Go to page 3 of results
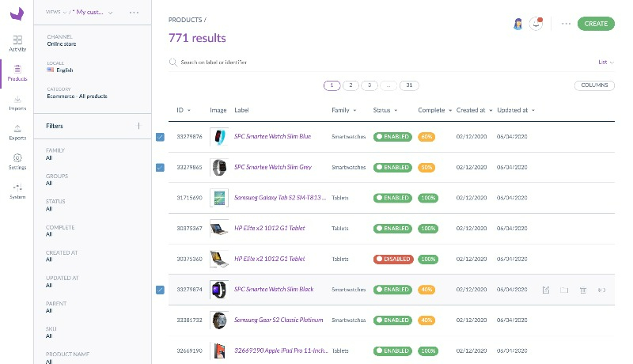Viewport: 633px width, 364px height. pos(370,85)
